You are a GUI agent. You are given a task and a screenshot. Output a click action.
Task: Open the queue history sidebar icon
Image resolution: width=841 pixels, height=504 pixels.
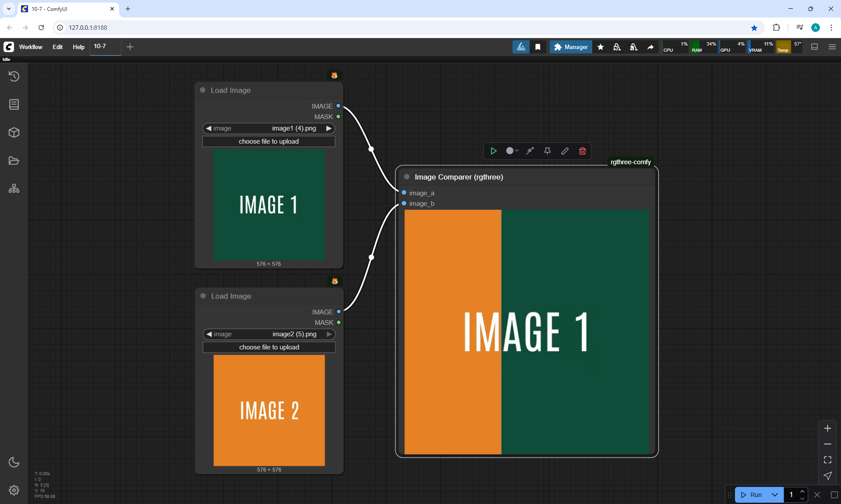coord(14,76)
